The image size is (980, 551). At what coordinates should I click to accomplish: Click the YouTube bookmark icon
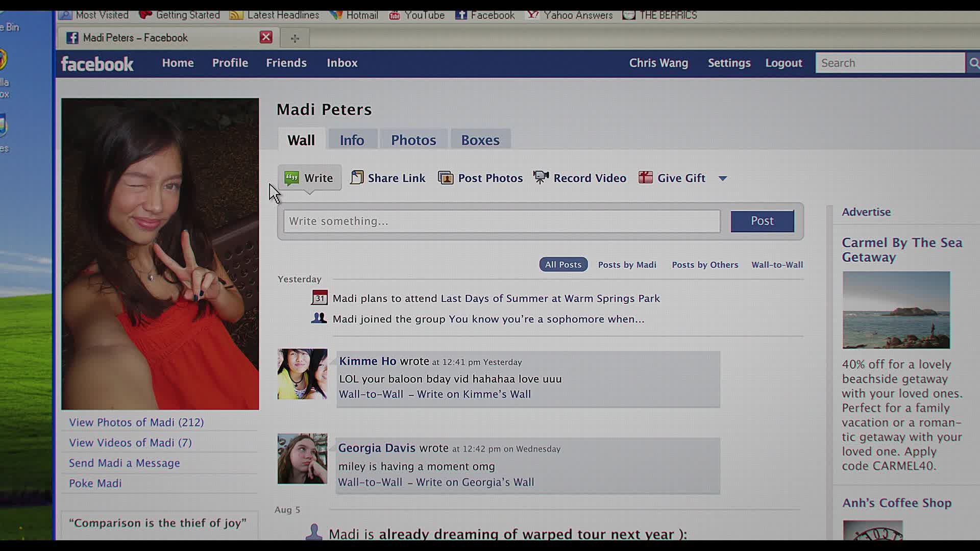pos(395,16)
